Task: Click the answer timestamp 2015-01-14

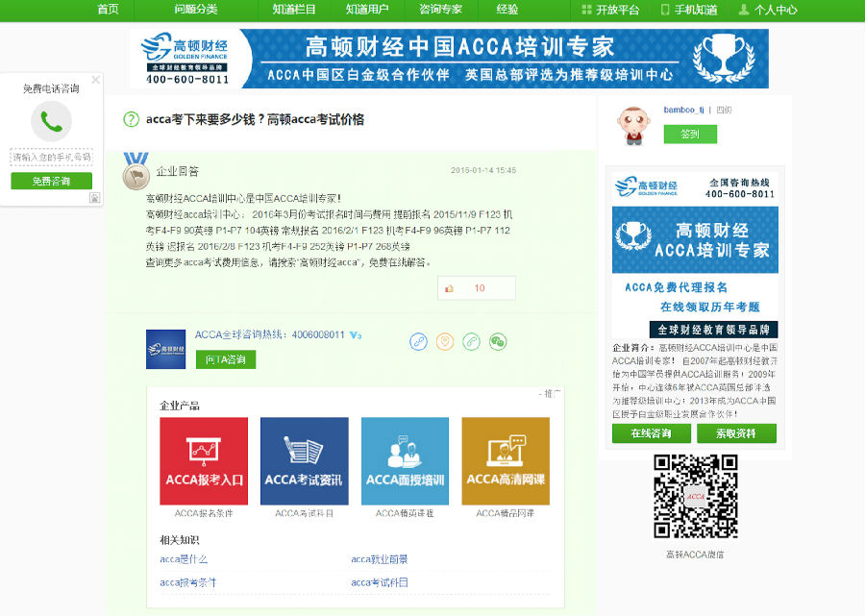Action: [483, 170]
